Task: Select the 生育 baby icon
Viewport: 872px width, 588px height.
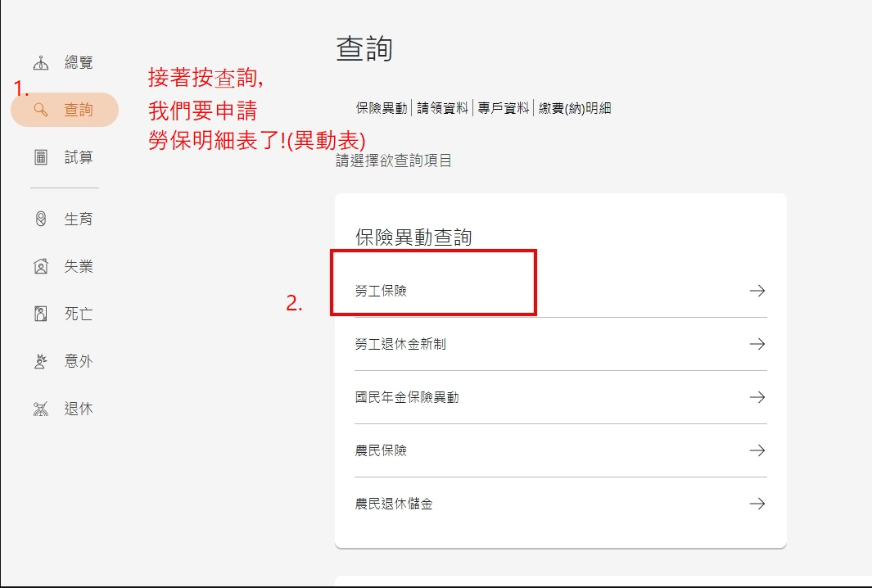Action: point(41,219)
